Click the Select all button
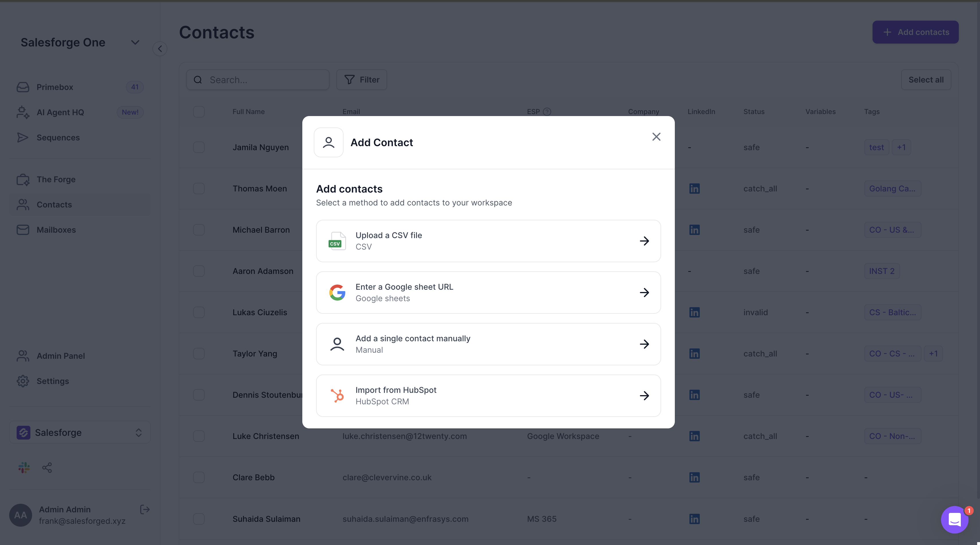The image size is (980, 545). (926, 79)
